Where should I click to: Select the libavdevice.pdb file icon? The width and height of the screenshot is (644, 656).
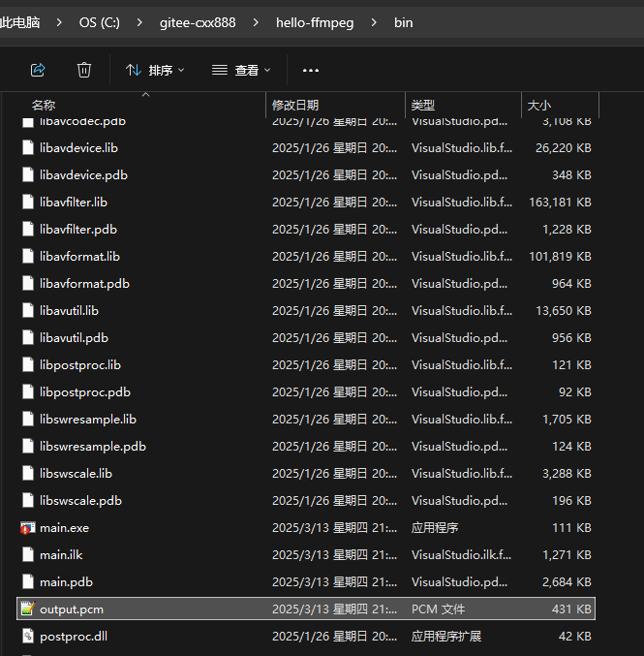click(27, 174)
